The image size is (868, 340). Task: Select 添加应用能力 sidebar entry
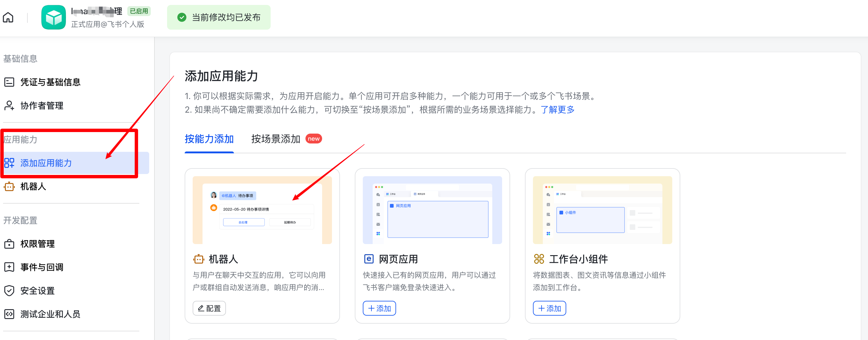pos(46,163)
